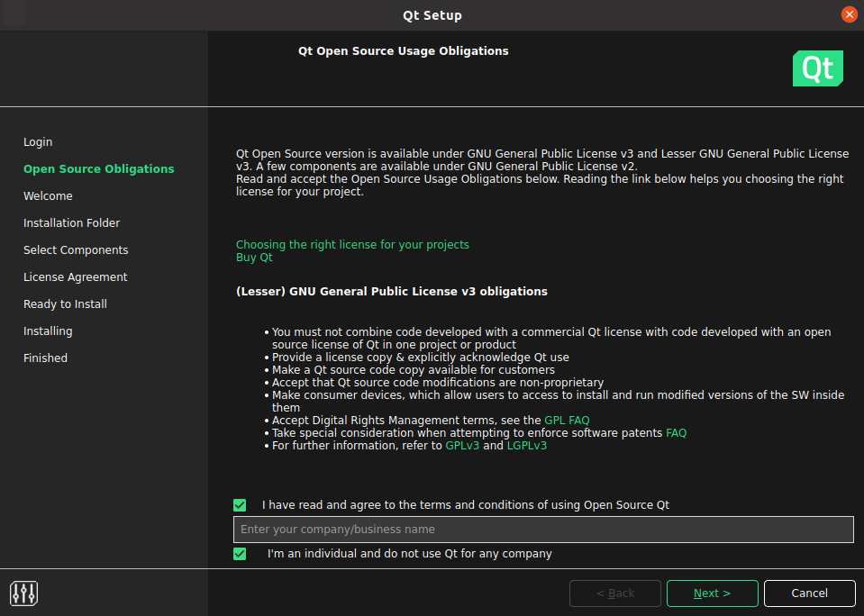Open the GPL FAQ link
The image size is (864, 616).
click(x=567, y=421)
